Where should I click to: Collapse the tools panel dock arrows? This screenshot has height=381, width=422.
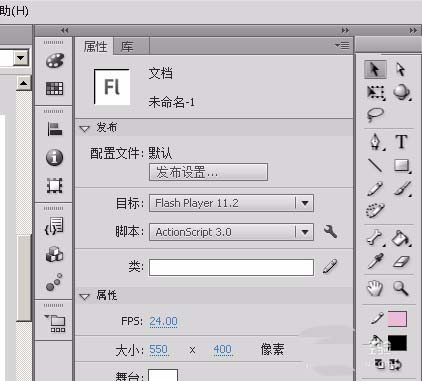click(x=413, y=31)
